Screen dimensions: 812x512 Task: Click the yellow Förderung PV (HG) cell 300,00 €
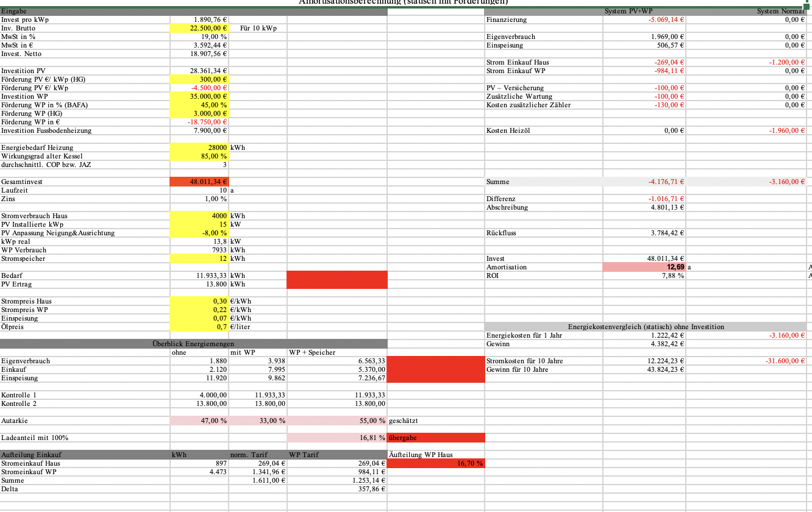tap(199, 79)
